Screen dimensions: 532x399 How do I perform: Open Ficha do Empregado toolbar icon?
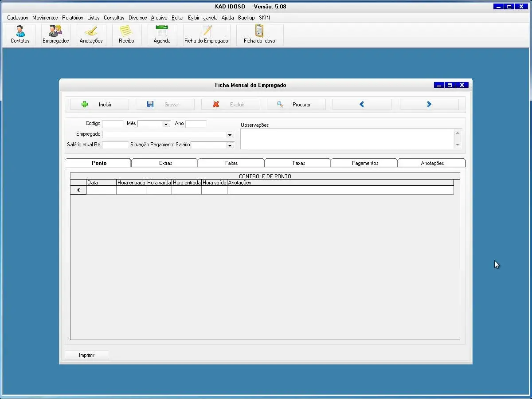pos(206,35)
